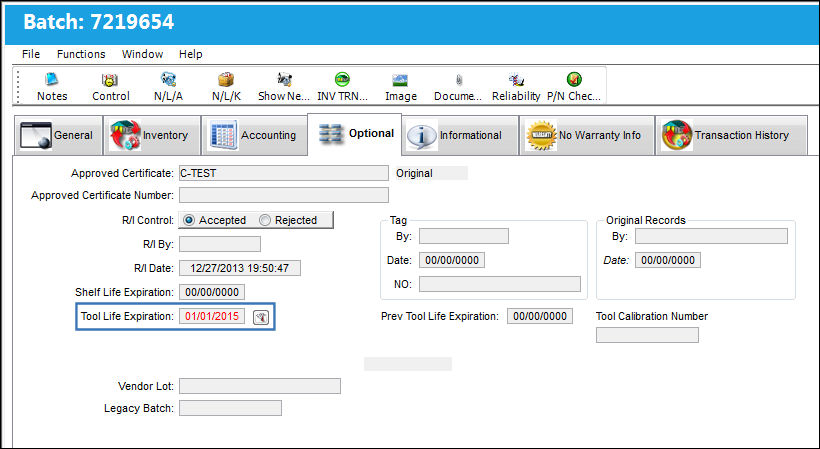Click the Legacy Batch field

click(231, 408)
